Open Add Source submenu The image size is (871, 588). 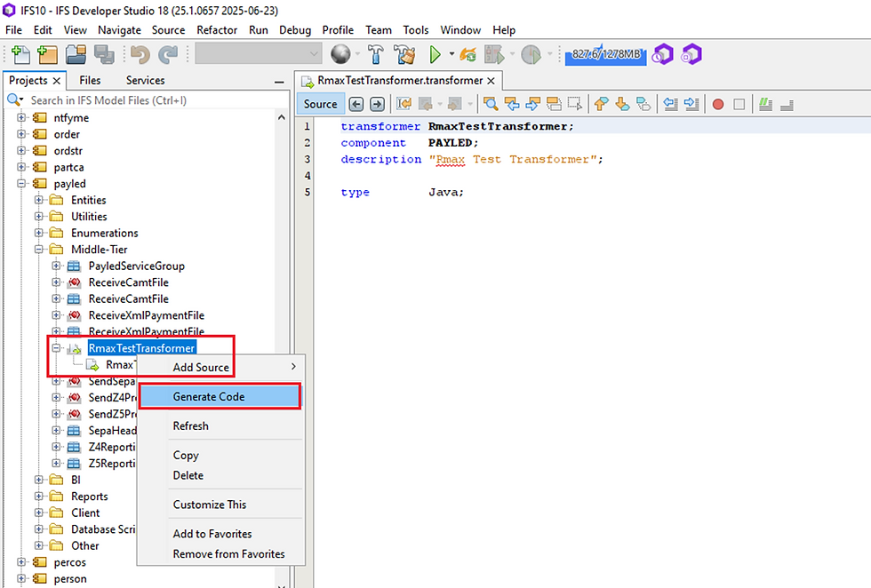point(220,367)
